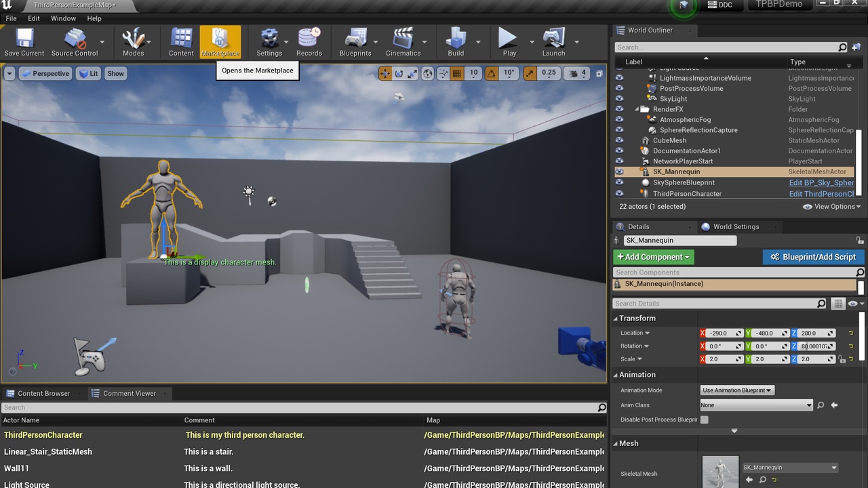
Task: Browse to Anim Class asset magnifier icon
Action: (x=821, y=405)
